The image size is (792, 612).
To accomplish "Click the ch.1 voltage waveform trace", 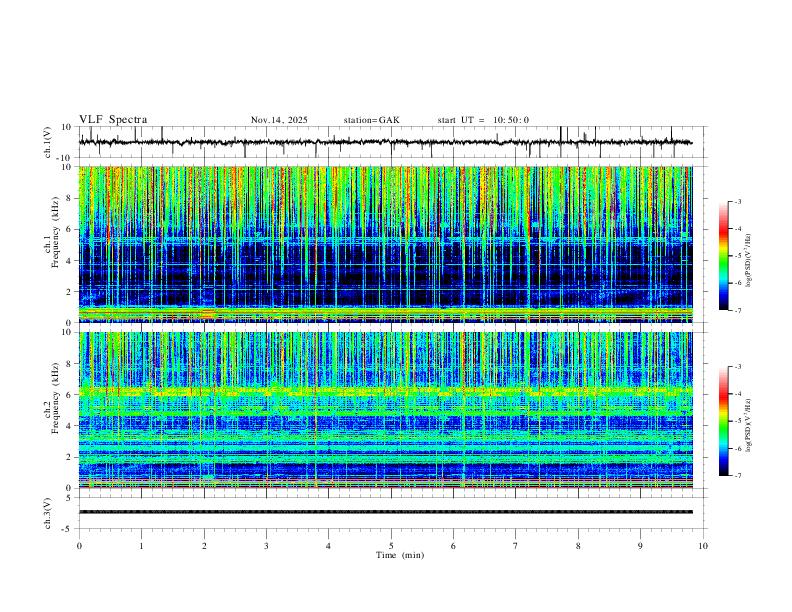I will pos(385,142).
